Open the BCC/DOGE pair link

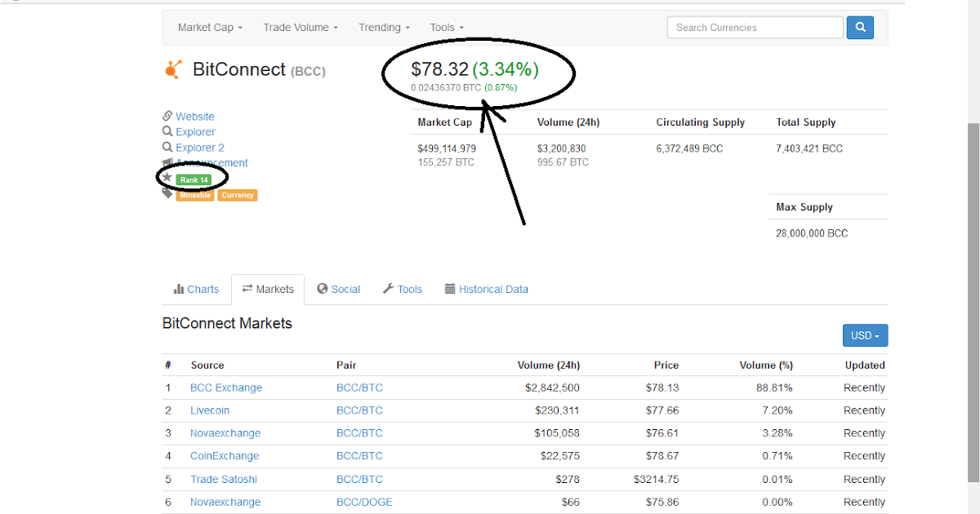point(363,502)
